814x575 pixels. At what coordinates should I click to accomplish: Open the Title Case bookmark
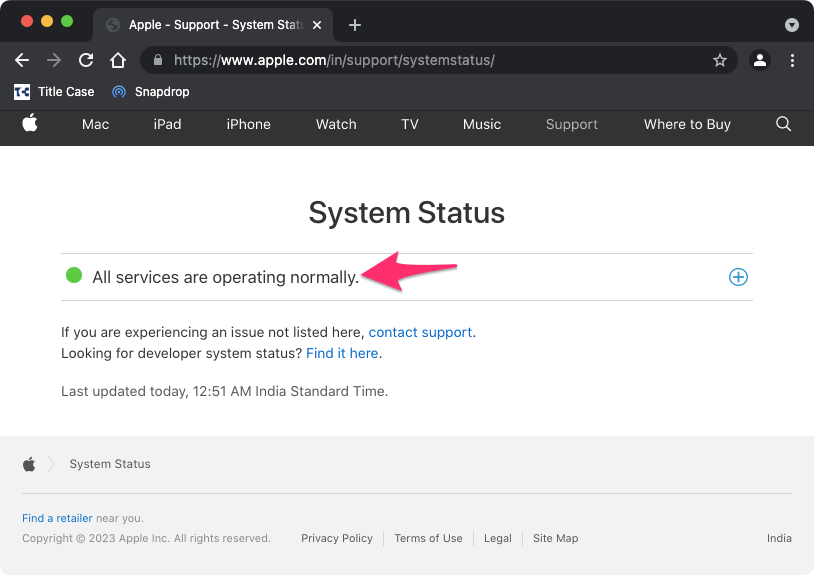[54, 92]
